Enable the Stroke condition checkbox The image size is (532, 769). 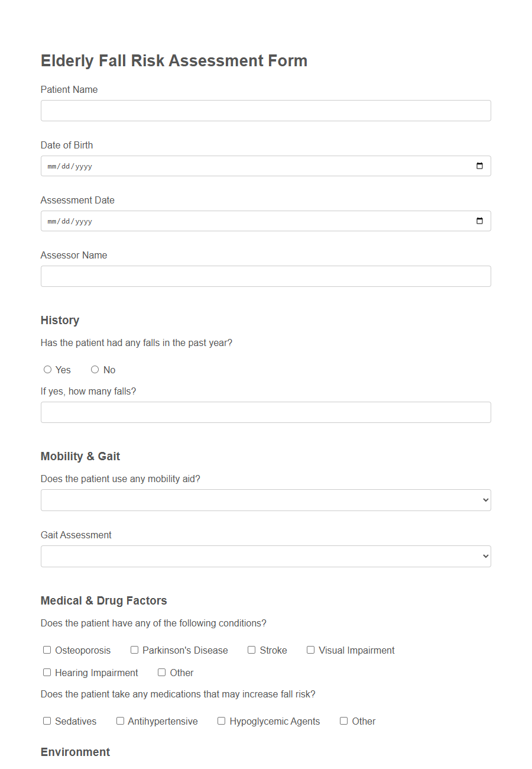251,650
